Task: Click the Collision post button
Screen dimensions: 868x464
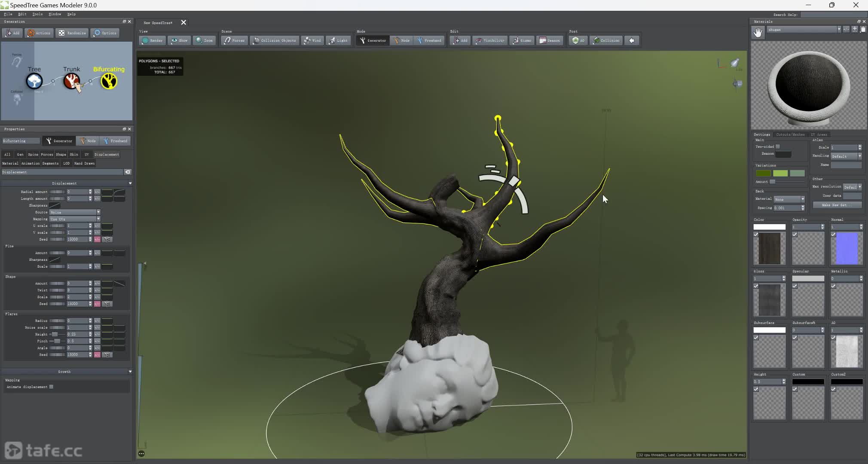Action: point(606,40)
